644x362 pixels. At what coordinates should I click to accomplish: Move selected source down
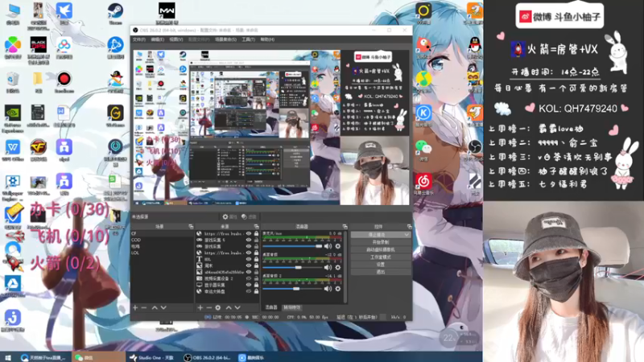pos(237,307)
